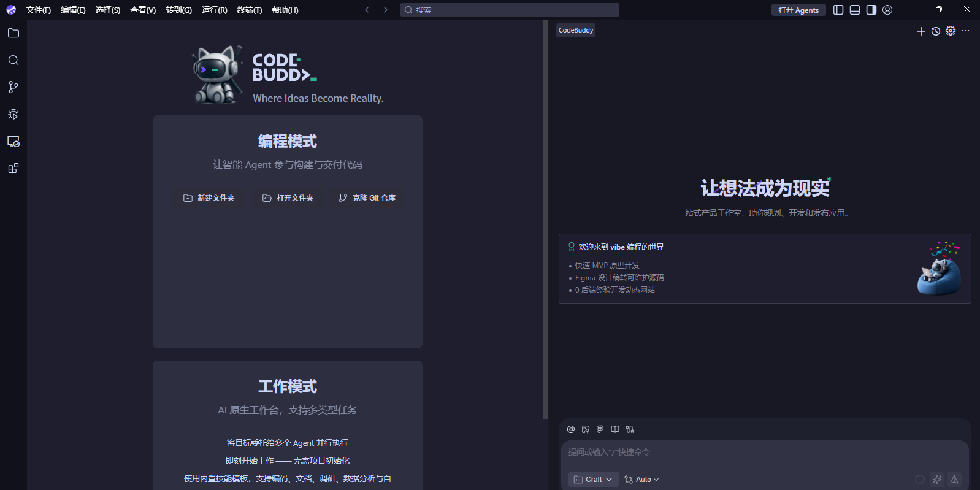Screen dimensions: 980x490
Task: Click the 克隆 Git 仓库 button
Action: (367, 198)
